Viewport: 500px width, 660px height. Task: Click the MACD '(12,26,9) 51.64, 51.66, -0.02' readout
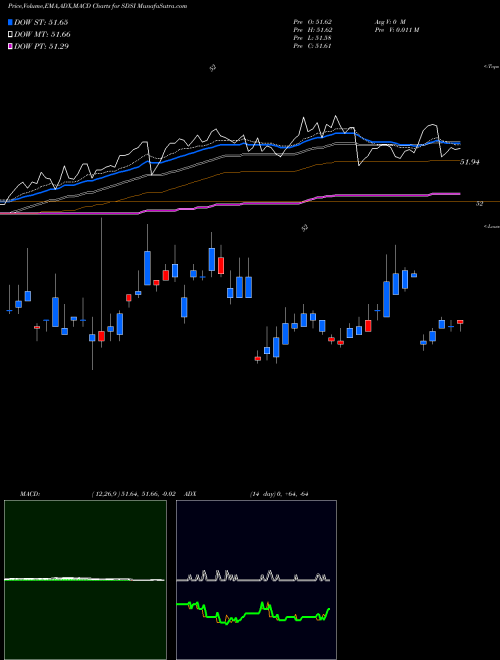[133, 494]
